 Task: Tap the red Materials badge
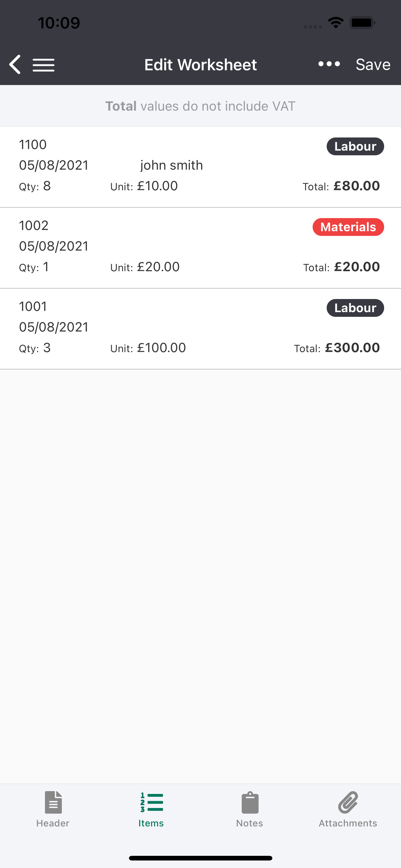point(348,227)
